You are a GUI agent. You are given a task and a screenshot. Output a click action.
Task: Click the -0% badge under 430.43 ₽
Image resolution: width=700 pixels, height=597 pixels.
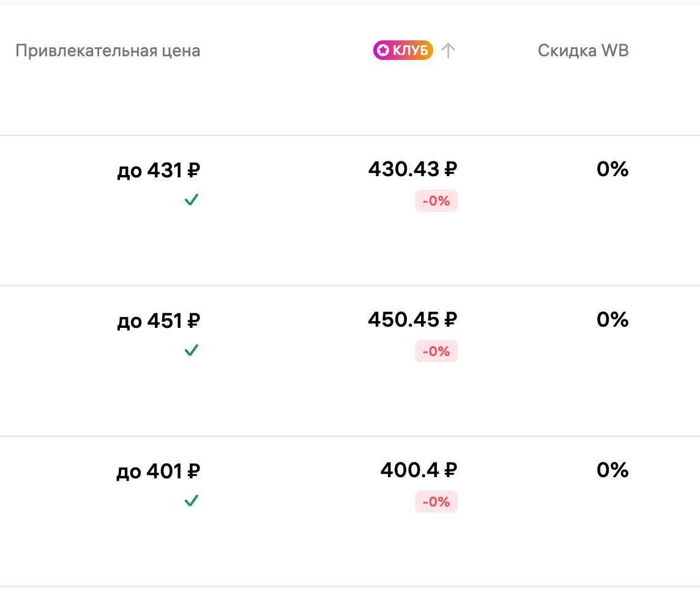pos(436,201)
